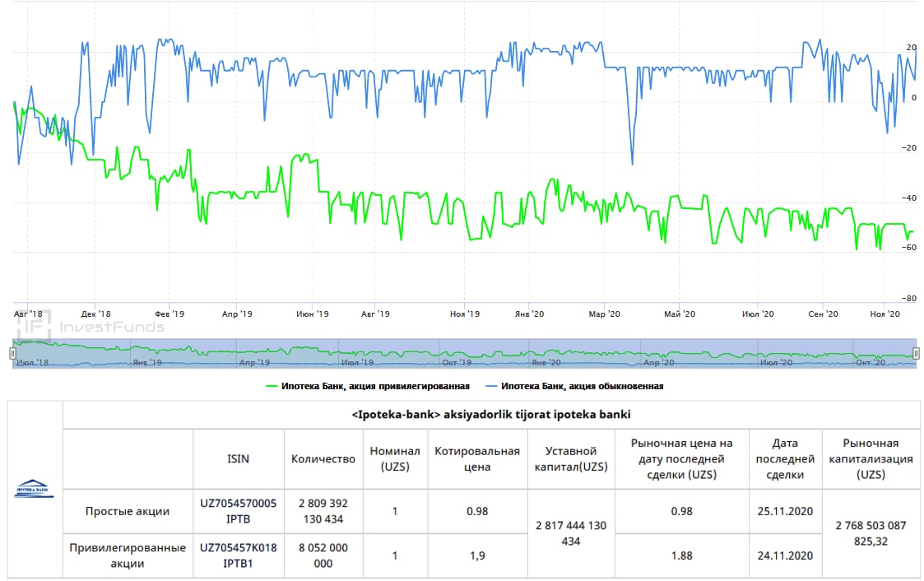
Task: Grab the left range navigator handle
Action: 12,353
